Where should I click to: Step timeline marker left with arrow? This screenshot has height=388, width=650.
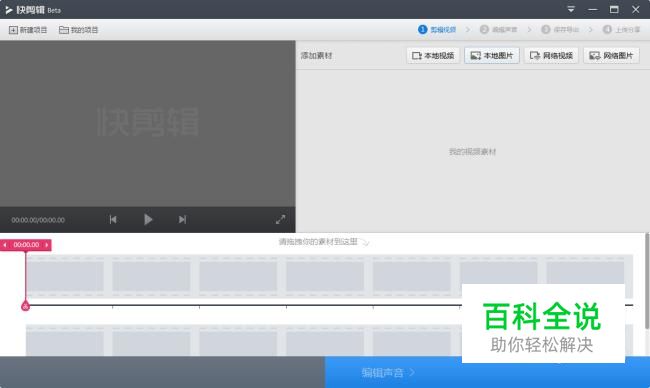tap(5, 245)
